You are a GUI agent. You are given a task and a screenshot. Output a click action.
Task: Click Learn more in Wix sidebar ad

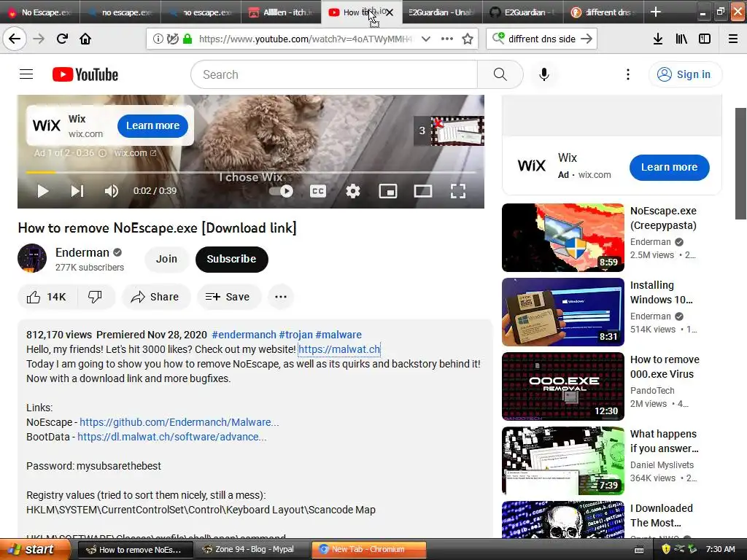click(670, 167)
